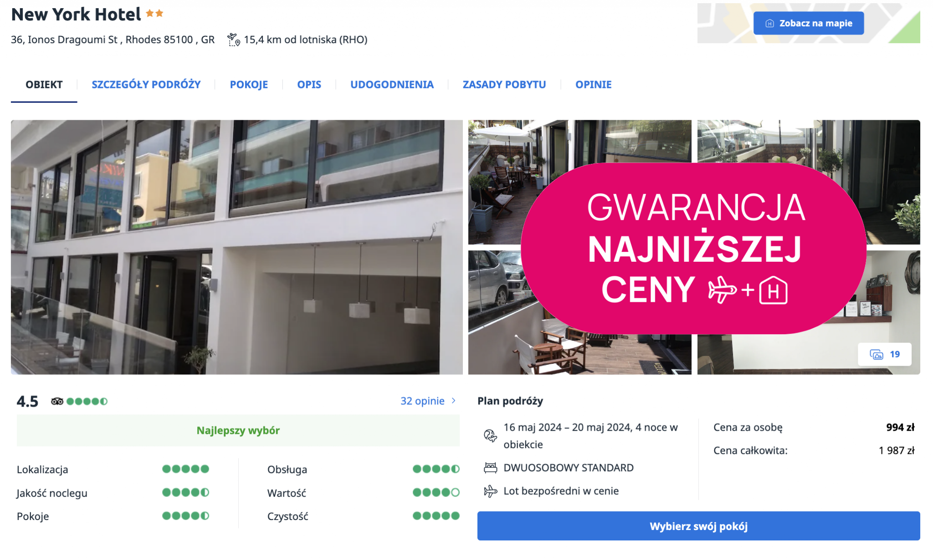Open the OPINIE tab
933x560 pixels.
point(593,85)
